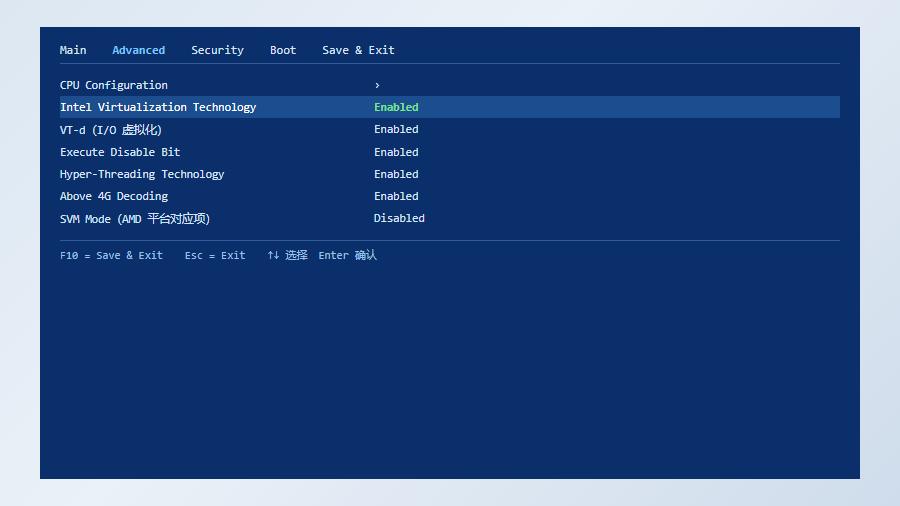The width and height of the screenshot is (900, 506).
Task: Toggle the SVM Mode Disabled value
Action: point(399,218)
